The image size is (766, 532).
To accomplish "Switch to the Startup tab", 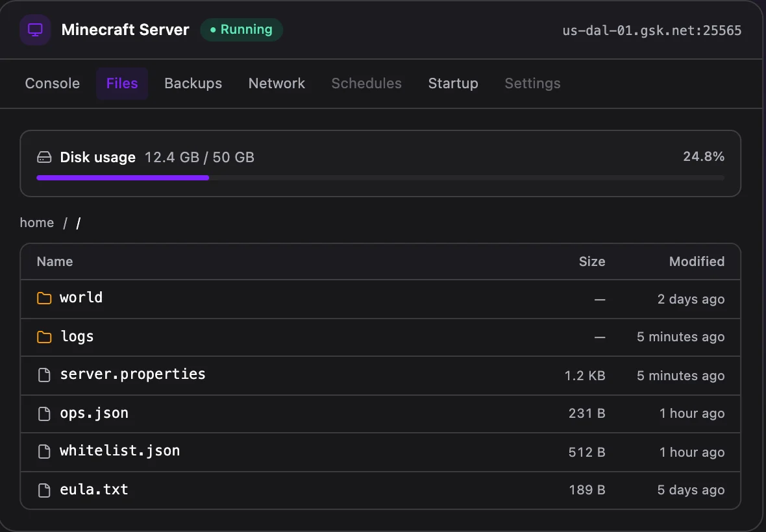I will click(x=453, y=84).
